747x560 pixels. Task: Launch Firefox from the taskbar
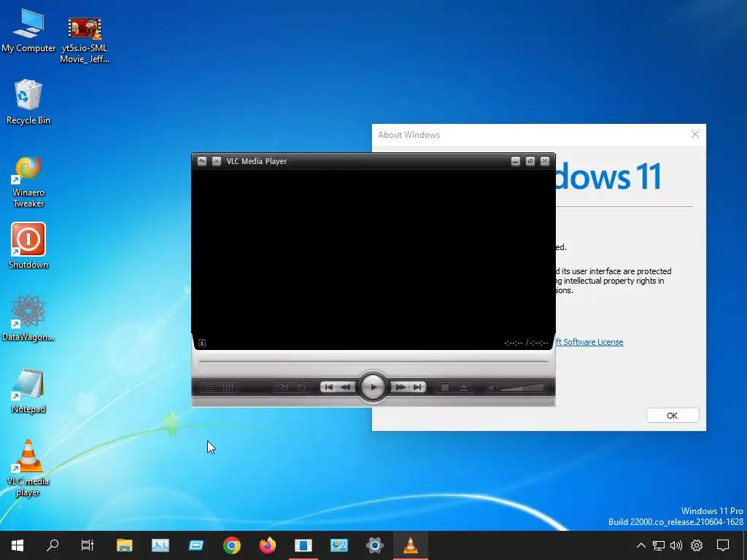coord(267,545)
